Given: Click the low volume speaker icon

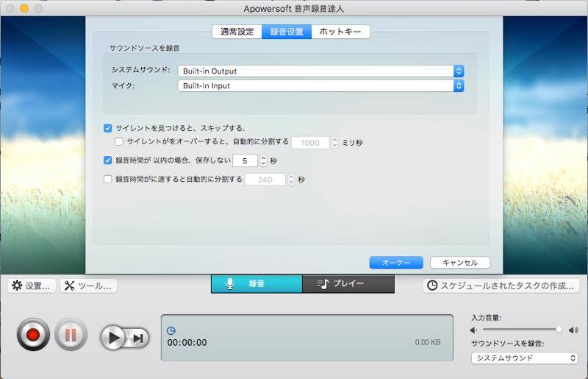Looking at the screenshot, I should coord(473,330).
